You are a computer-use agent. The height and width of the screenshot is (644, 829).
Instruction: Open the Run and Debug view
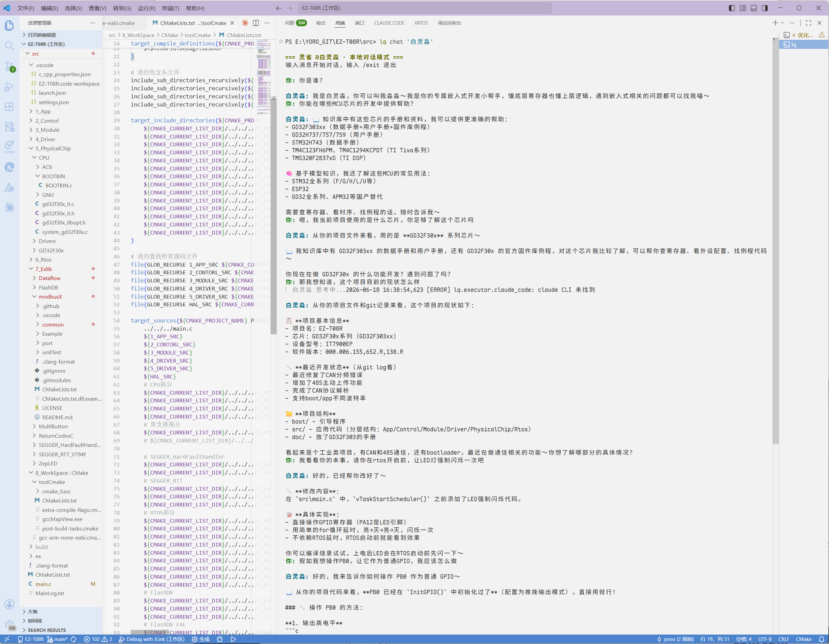(x=9, y=87)
